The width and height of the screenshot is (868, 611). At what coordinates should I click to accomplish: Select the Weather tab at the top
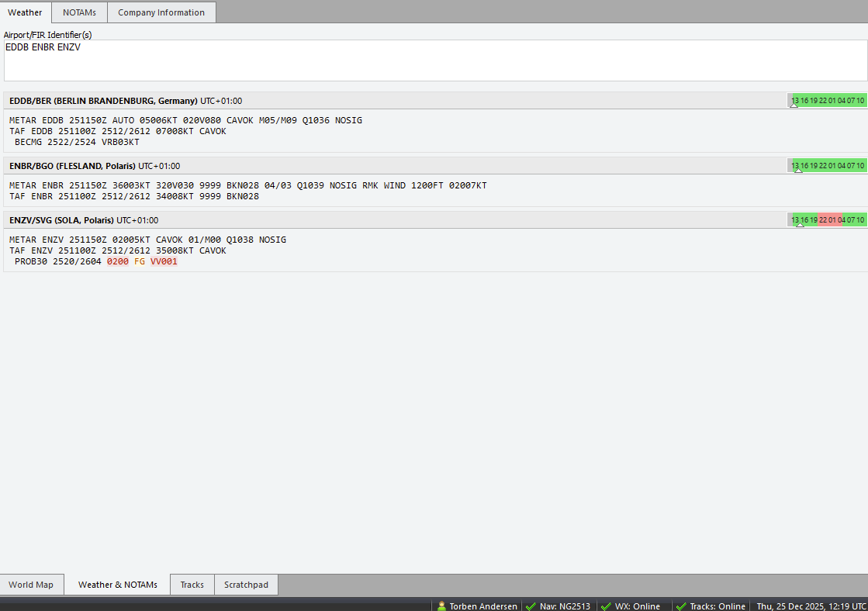(26, 12)
